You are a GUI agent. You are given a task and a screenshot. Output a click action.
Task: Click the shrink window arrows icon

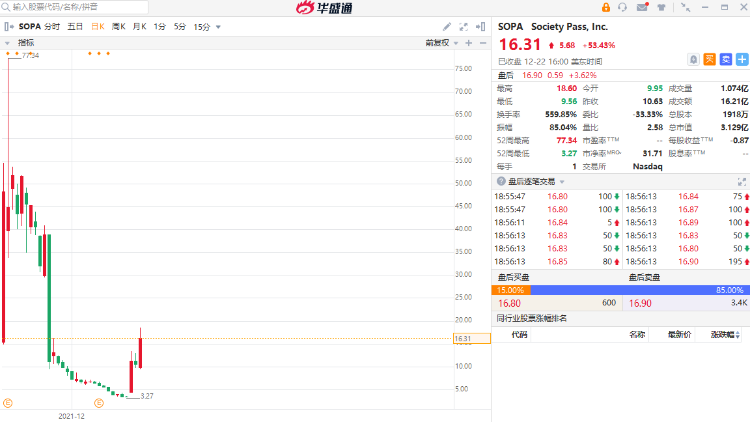point(685,7)
